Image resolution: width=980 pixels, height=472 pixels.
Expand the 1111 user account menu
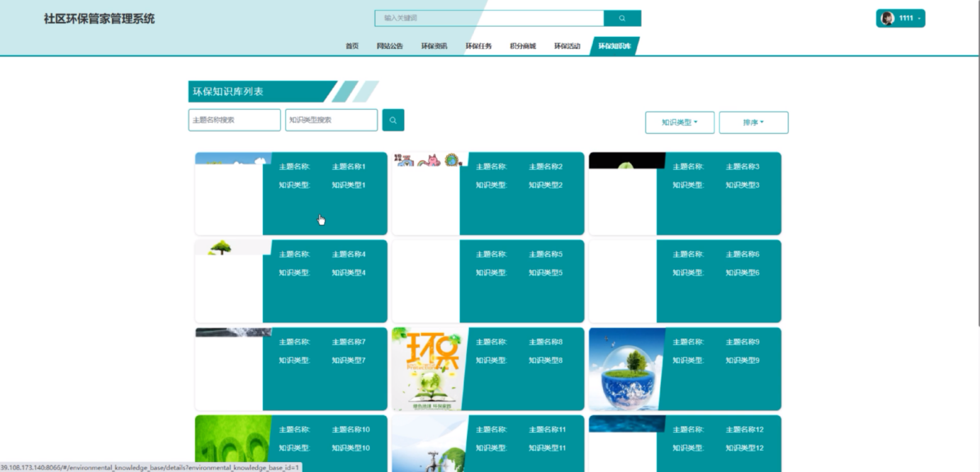pos(901,18)
